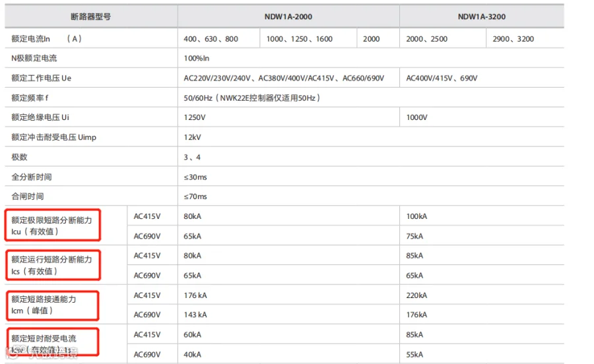Click Icm AC415V '176 kA' value for NDW1A-2000
Viewport: 594px width, 364px height.
(x=195, y=295)
